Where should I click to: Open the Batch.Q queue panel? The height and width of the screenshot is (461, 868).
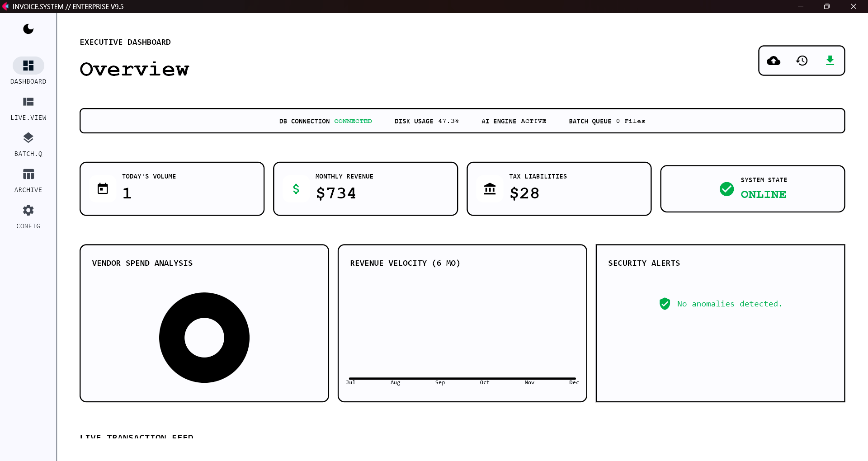(28, 138)
